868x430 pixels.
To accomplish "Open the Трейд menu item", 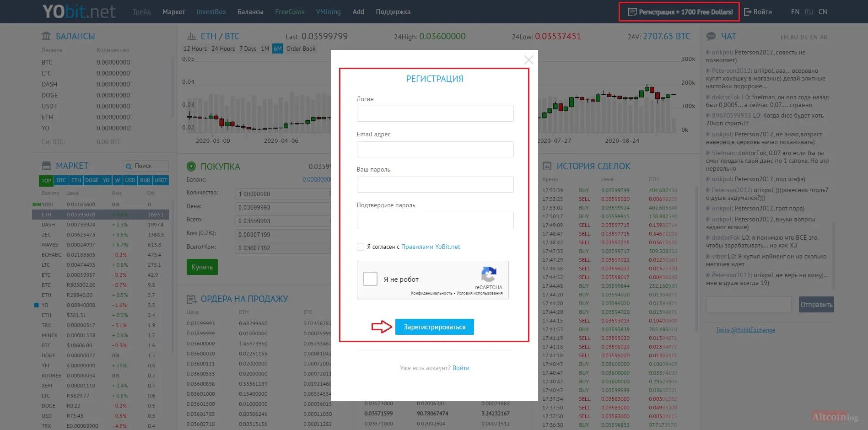I will point(142,12).
